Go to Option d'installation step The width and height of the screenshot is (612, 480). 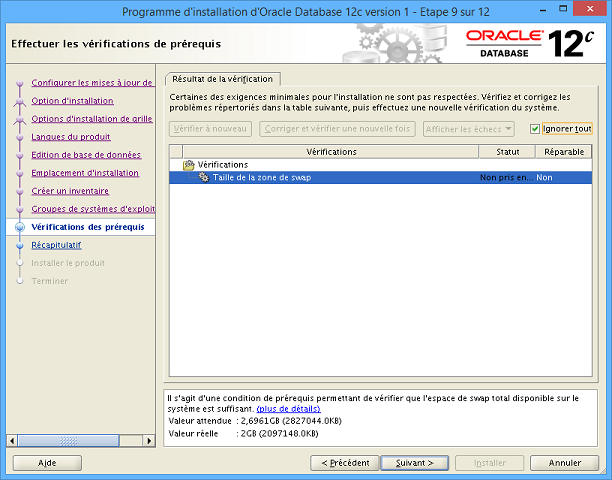click(x=73, y=101)
